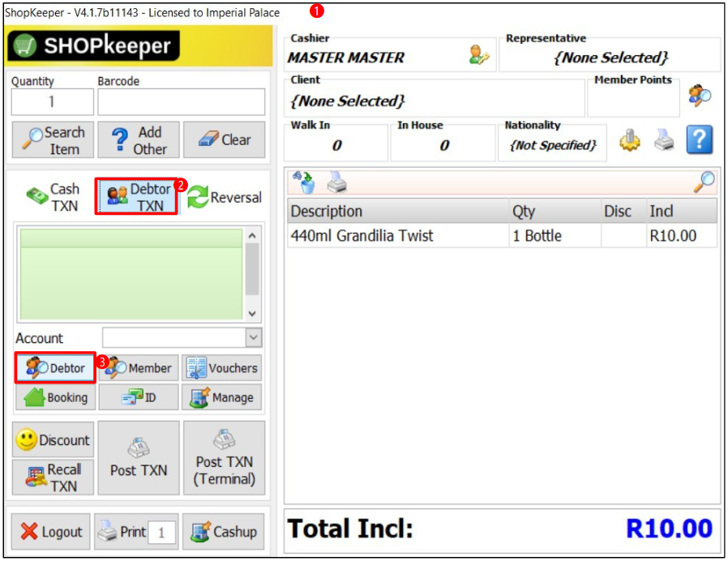
Task: Click the magnifier icon in item list toolbar
Action: click(704, 182)
